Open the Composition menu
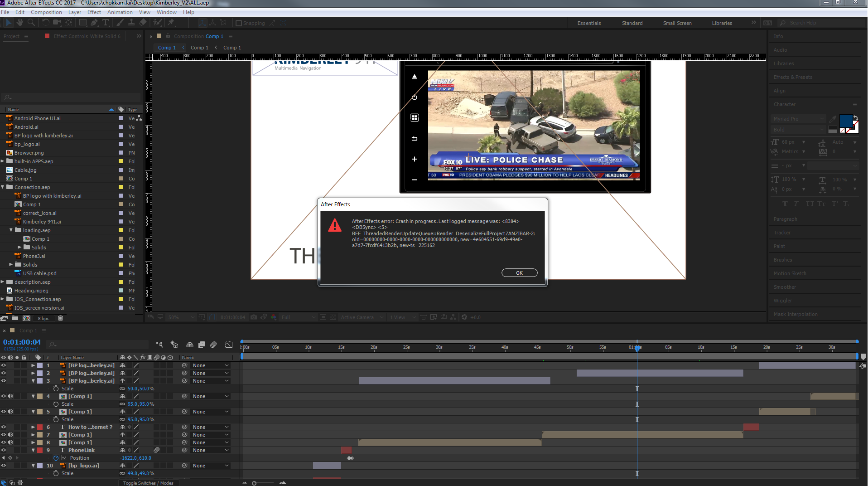This screenshot has width=868, height=486. (46, 12)
